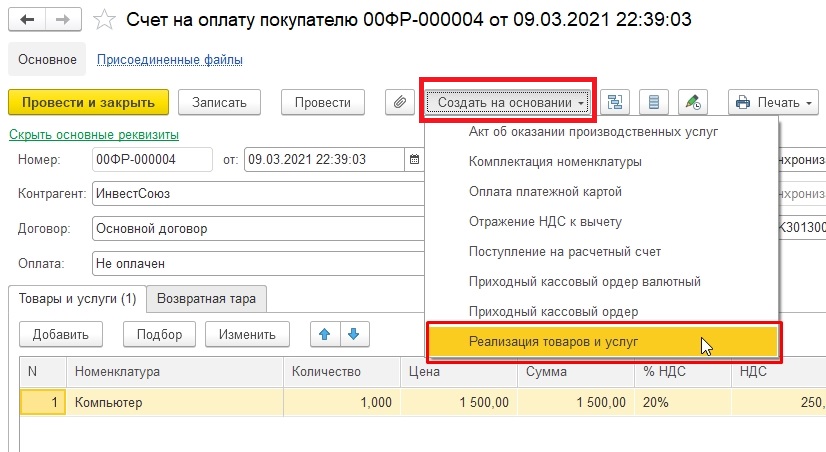
Task: Switch to Возвратная тара tab
Action: 206,299
